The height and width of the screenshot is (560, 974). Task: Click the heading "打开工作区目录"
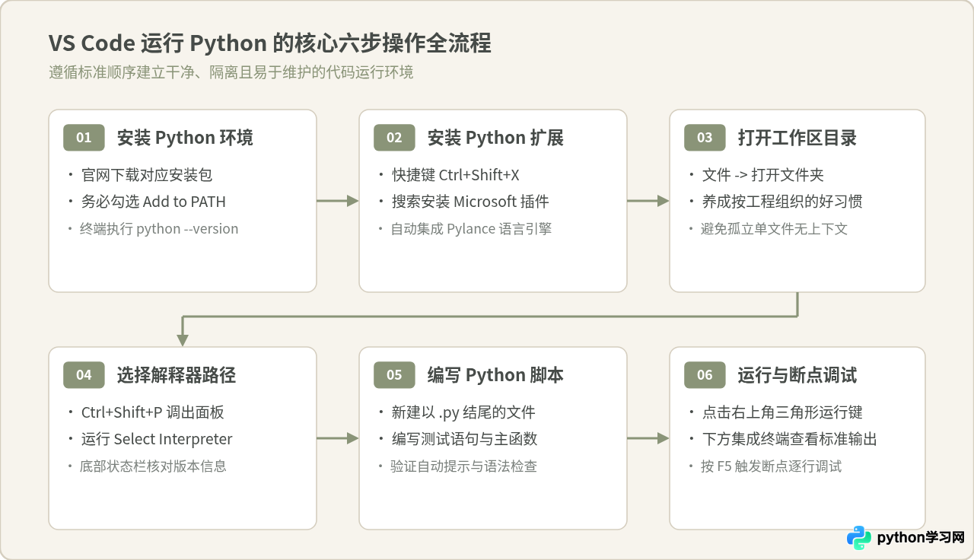click(x=797, y=138)
